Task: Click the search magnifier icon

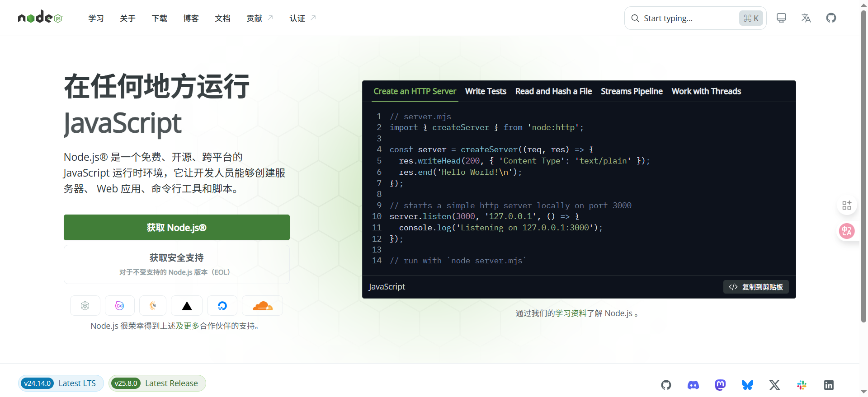Action: coord(635,18)
